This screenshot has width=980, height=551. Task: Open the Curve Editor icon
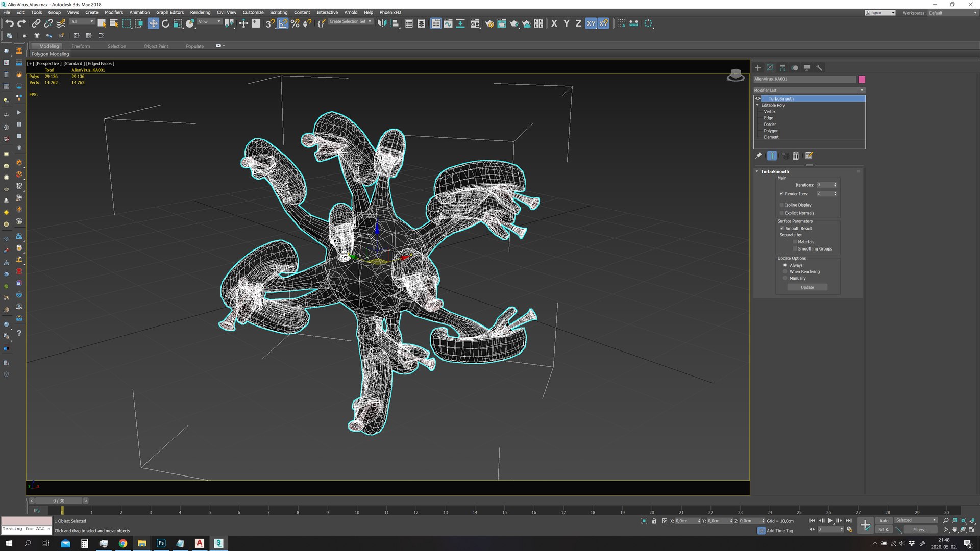tap(448, 23)
